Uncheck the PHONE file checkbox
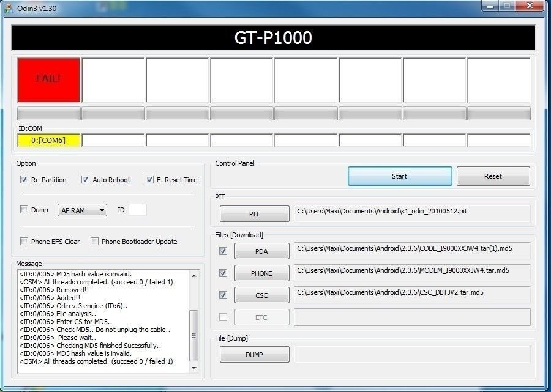 click(223, 273)
